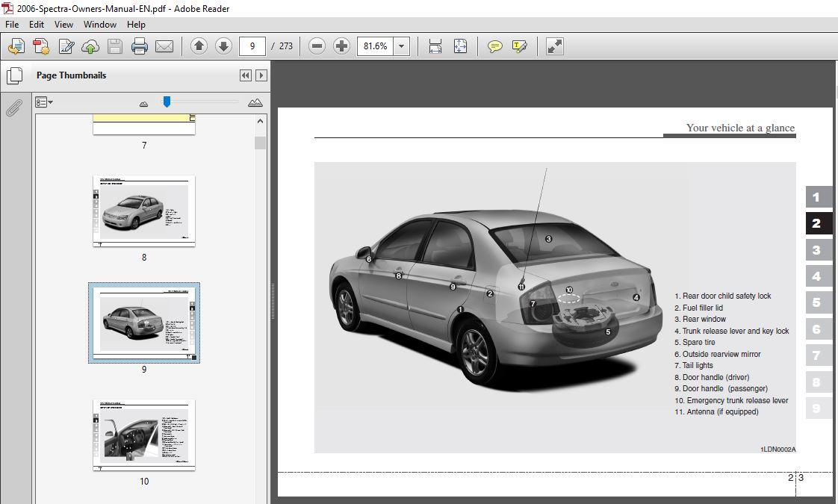Open the Help menu
Image resolution: width=838 pixels, height=504 pixels.
pos(136,25)
